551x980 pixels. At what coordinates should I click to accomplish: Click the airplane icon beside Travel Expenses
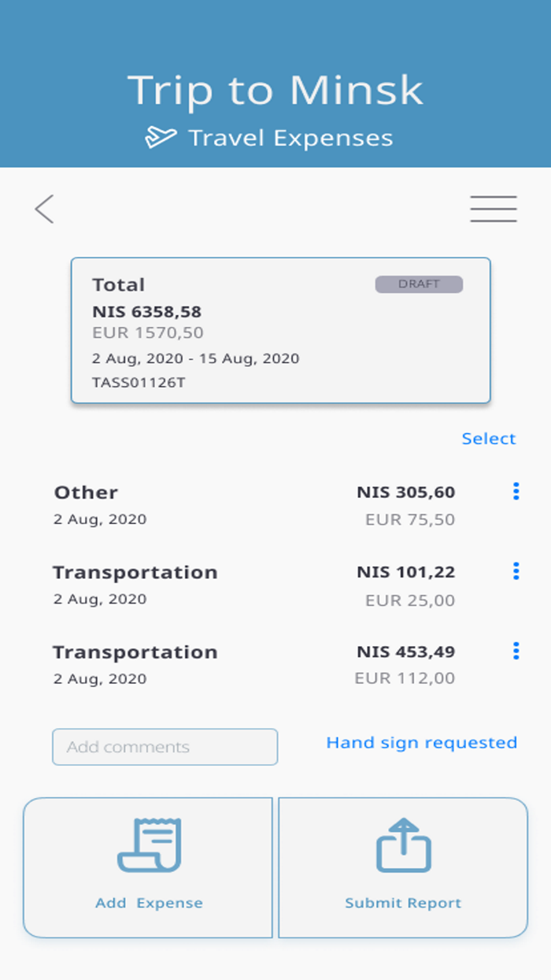[161, 135]
